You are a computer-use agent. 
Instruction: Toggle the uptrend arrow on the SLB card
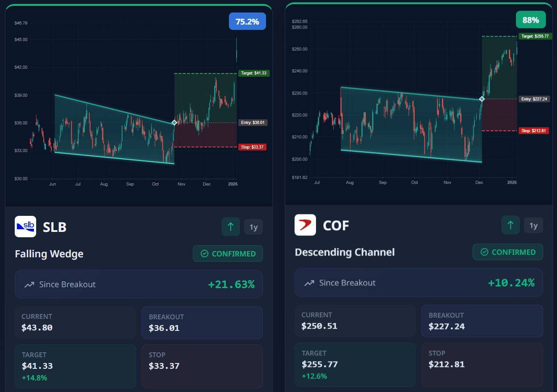click(x=231, y=227)
